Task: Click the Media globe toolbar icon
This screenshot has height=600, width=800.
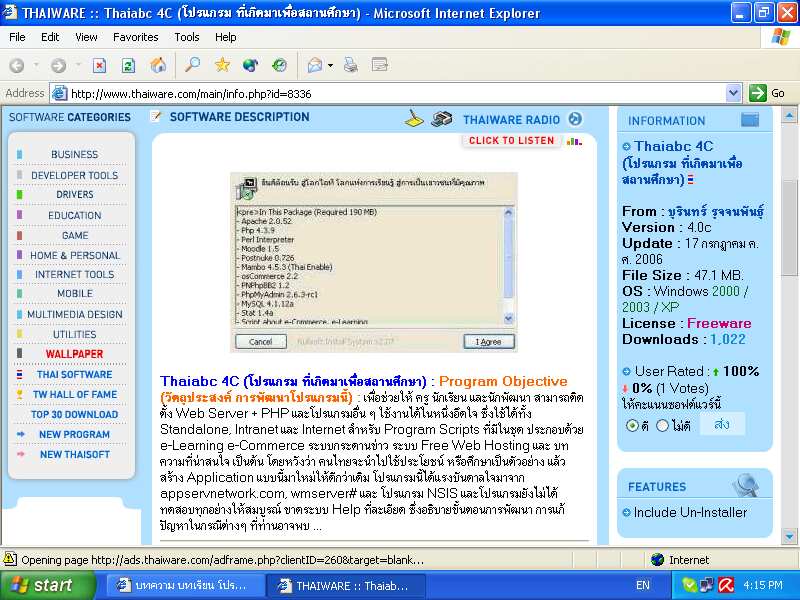Action: 251,65
